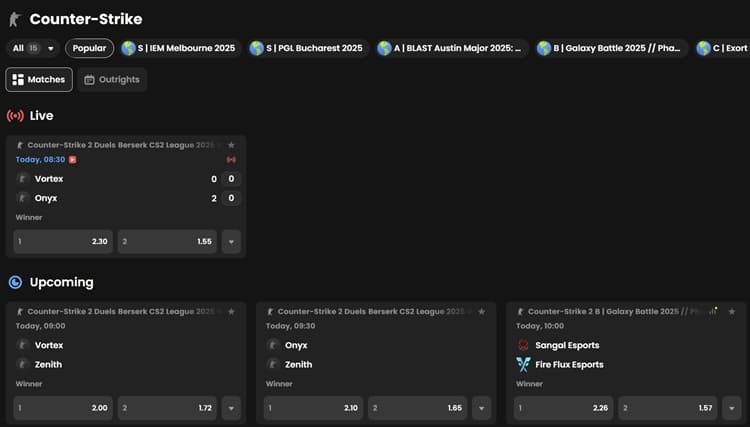Bet on Sangal Esports at 2.26
Screen dimensions: 750x427
pos(563,408)
